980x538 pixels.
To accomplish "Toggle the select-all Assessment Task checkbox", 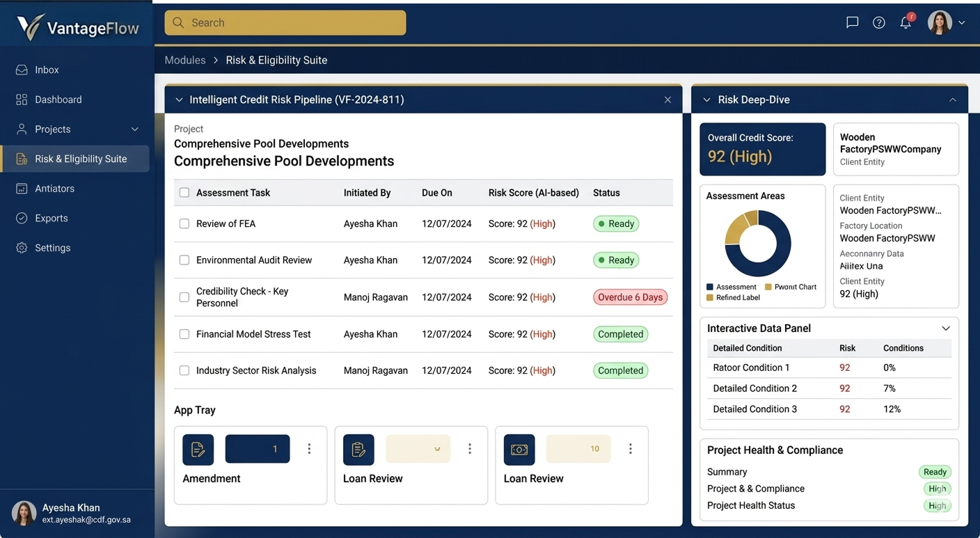I will 184,193.
